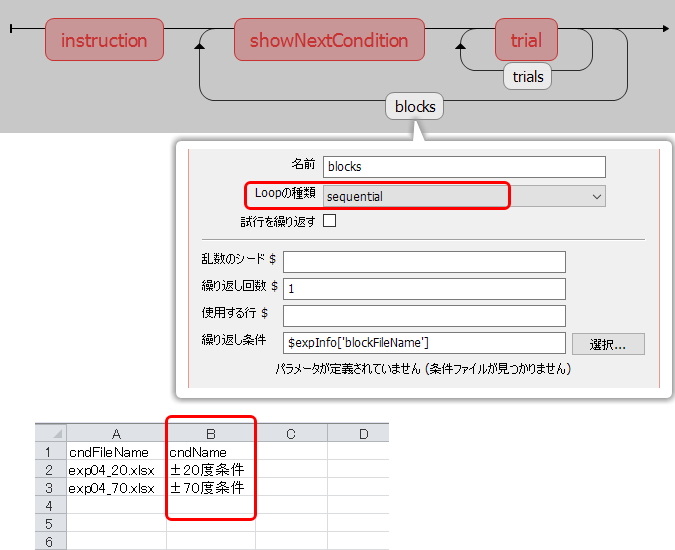Toggle the 試行を繰り返す checkbox
Viewport: 675px width, 550px height.
click(330, 221)
